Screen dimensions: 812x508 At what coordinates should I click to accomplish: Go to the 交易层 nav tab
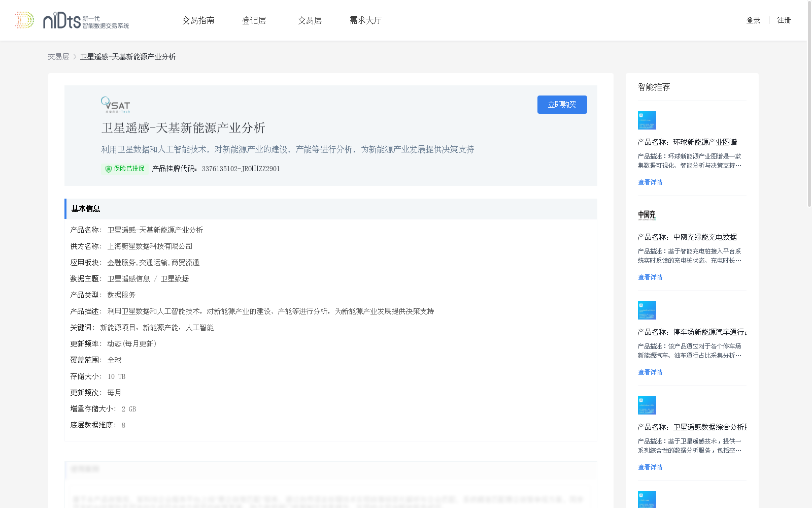click(310, 20)
